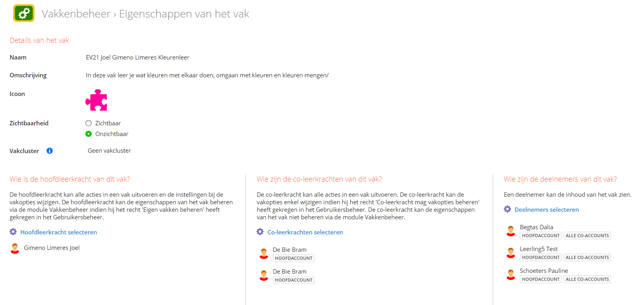Viewport: 644px width, 305px height.
Task: Click Begtas Dalia's user avatar icon
Action: coord(511,231)
